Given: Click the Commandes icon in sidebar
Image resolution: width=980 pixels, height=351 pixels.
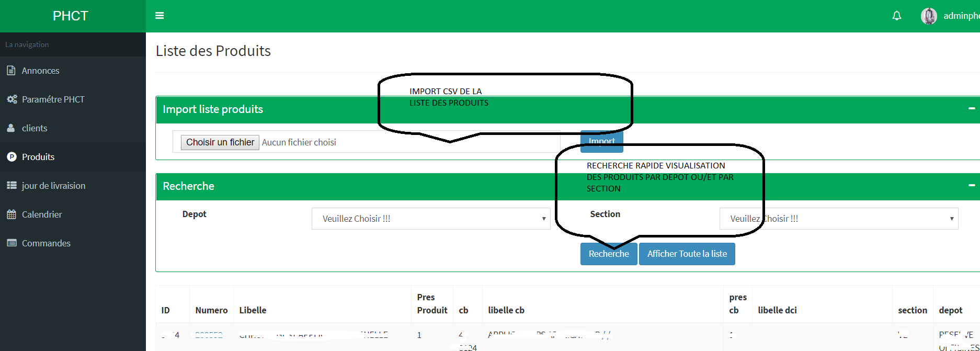Looking at the screenshot, I should tap(12, 243).
